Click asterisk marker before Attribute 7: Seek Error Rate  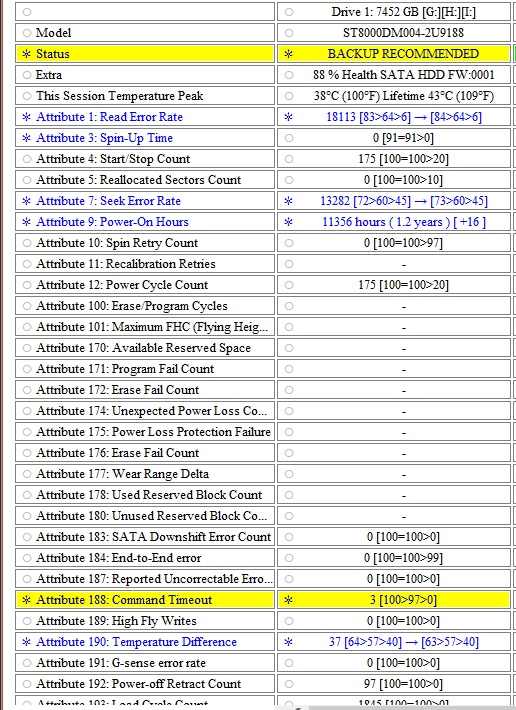click(x=27, y=201)
